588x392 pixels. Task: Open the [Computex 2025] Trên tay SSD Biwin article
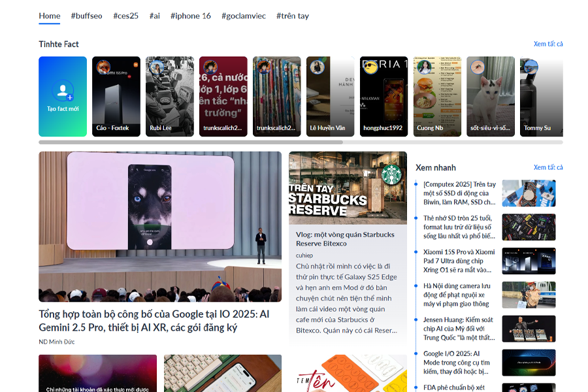[x=459, y=193]
